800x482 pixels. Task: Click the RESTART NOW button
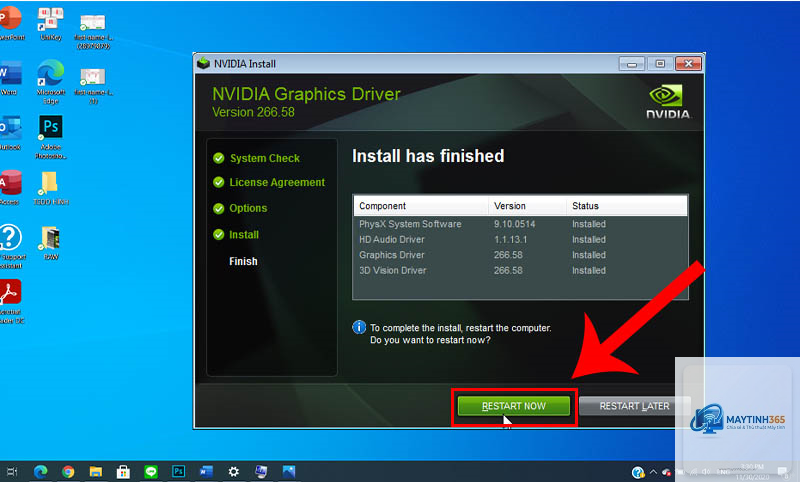pyautogui.click(x=513, y=406)
